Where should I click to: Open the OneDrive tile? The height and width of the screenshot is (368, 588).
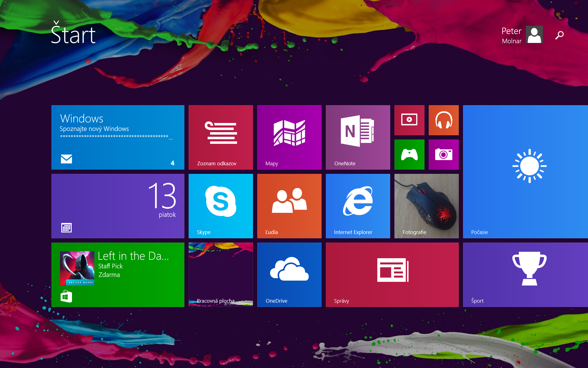(289, 275)
